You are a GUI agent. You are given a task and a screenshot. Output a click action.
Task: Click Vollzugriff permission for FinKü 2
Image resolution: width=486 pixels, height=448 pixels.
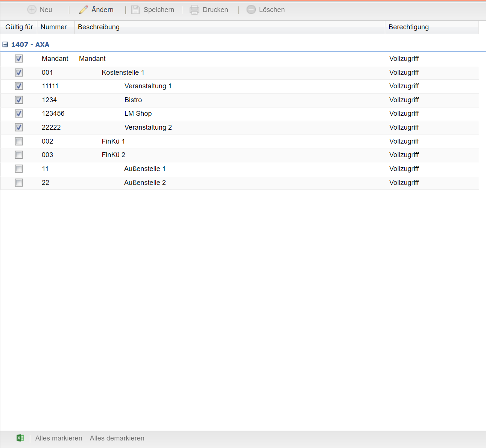[404, 155]
